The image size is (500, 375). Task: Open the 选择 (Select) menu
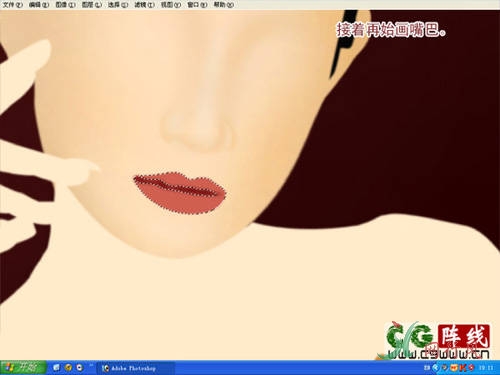click(118, 5)
